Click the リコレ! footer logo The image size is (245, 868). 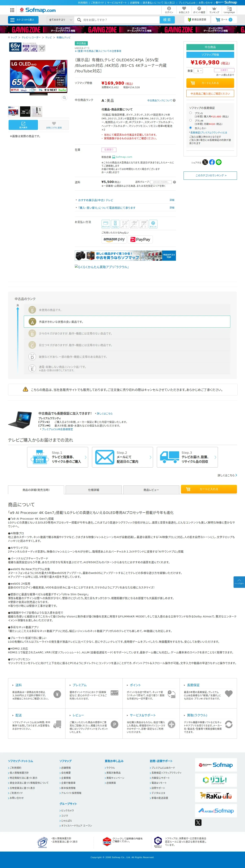pos(216,780)
